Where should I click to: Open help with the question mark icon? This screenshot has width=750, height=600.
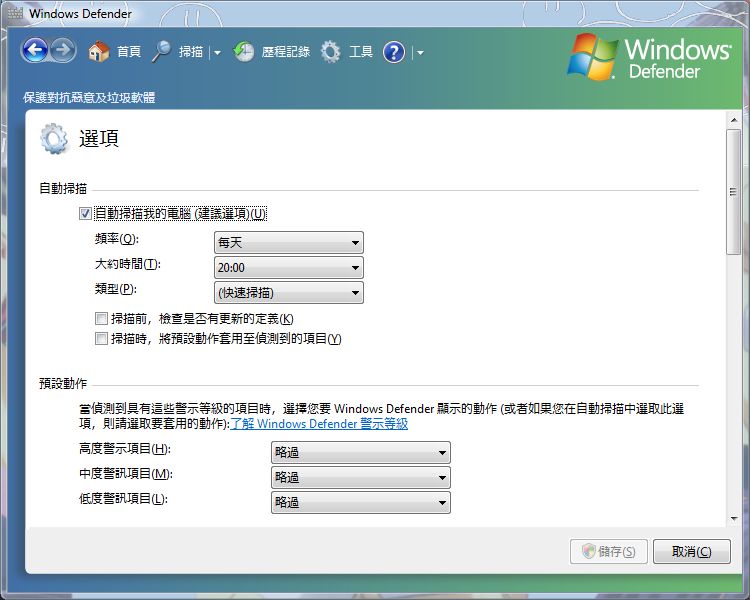(x=394, y=52)
